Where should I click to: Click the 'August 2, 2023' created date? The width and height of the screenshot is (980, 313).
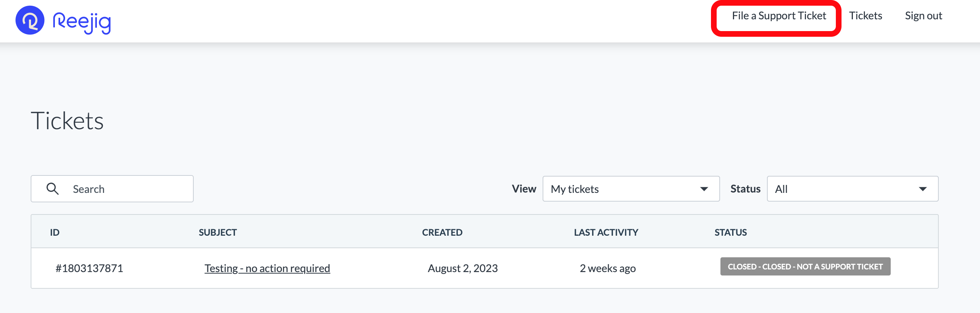462,268
